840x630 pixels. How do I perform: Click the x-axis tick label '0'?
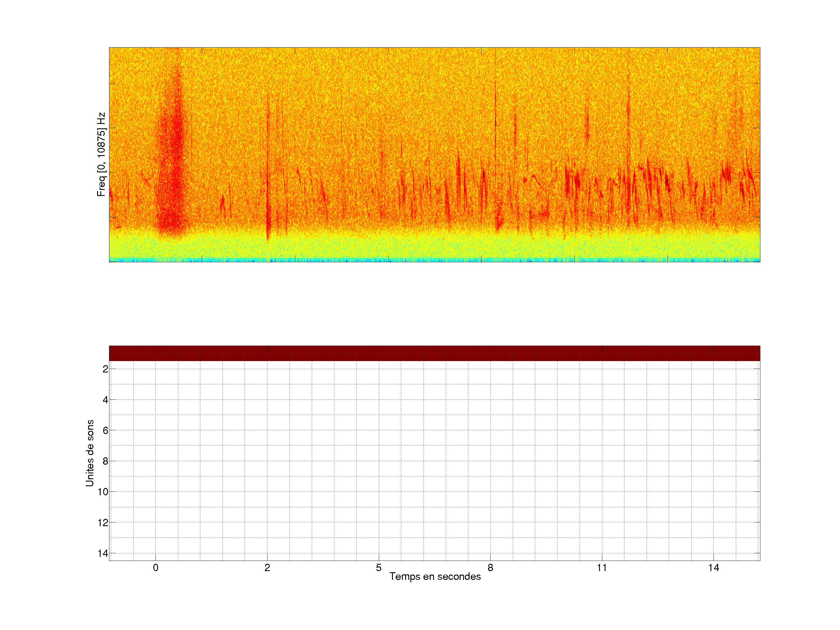click(156, 568)
